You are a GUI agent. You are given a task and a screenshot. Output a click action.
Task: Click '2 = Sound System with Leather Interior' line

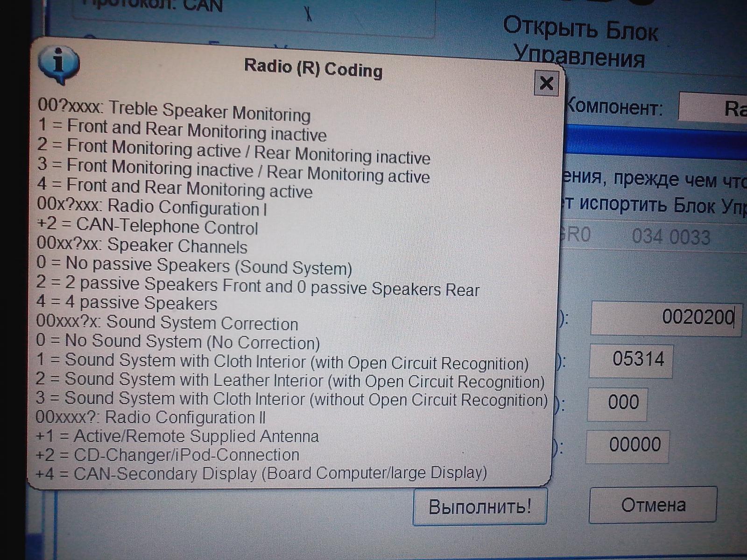click(x=290, y=380)
